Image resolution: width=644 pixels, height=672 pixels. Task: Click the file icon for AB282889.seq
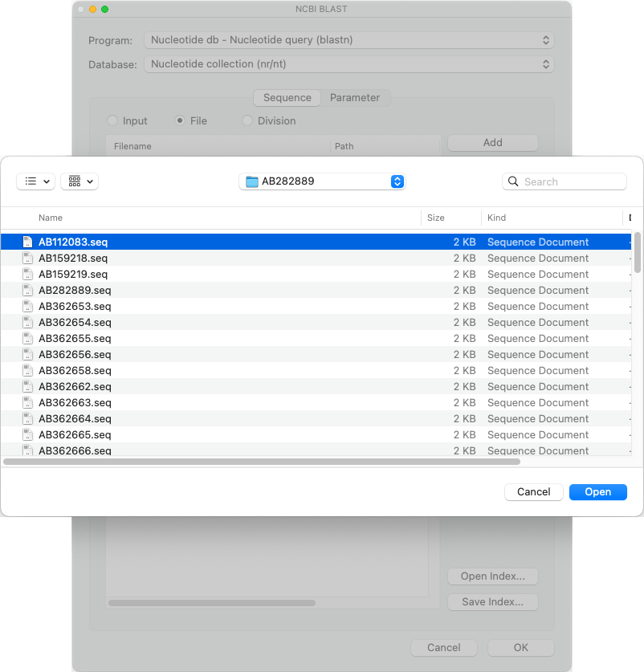tap(27, 290)
